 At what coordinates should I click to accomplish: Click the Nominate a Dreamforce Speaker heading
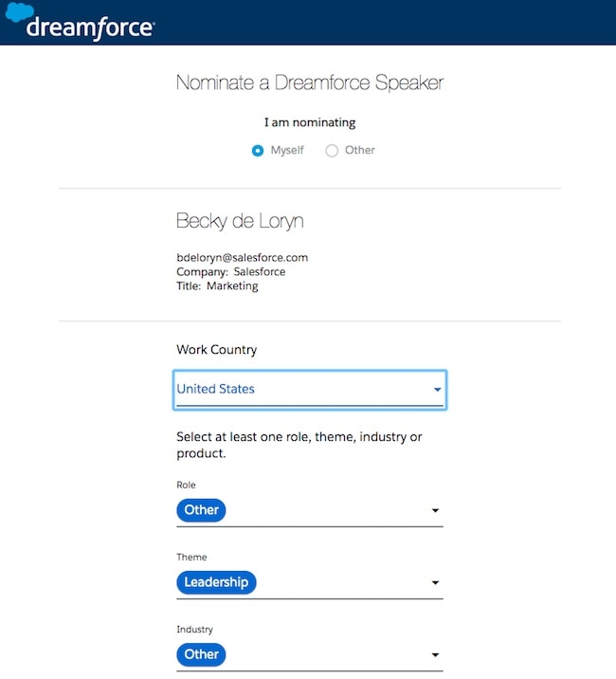(x=309, y=83)
